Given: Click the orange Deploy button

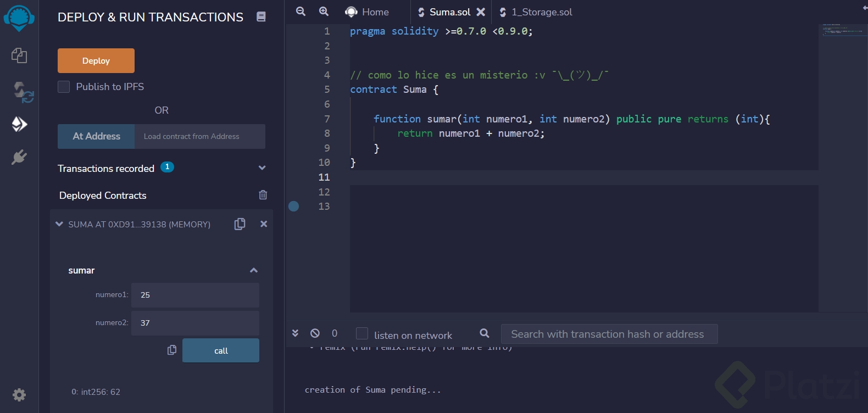Looking at the screenshot, I should click(x=96, y=60).
